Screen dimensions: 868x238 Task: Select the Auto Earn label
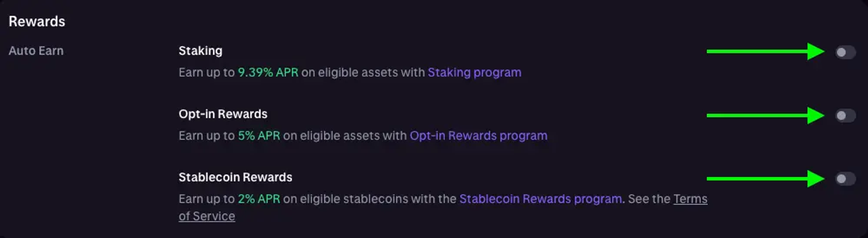(x=36, y=51)
